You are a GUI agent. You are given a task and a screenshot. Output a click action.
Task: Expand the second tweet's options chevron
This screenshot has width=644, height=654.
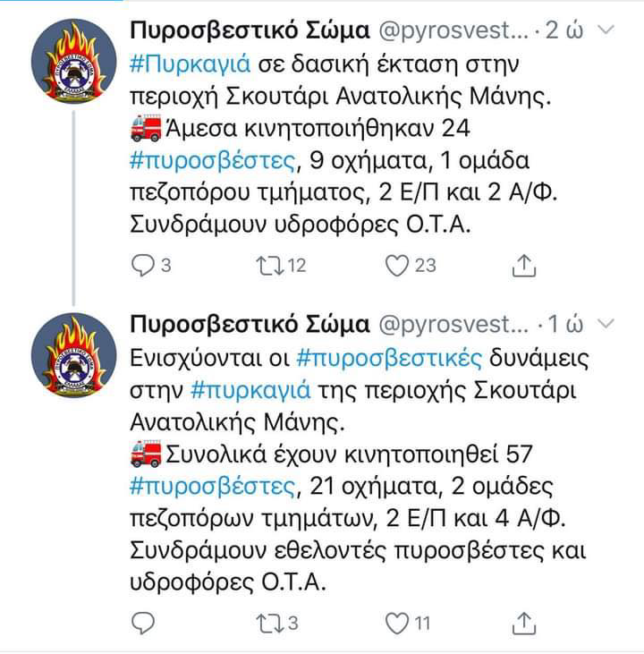tap(606, 323)
